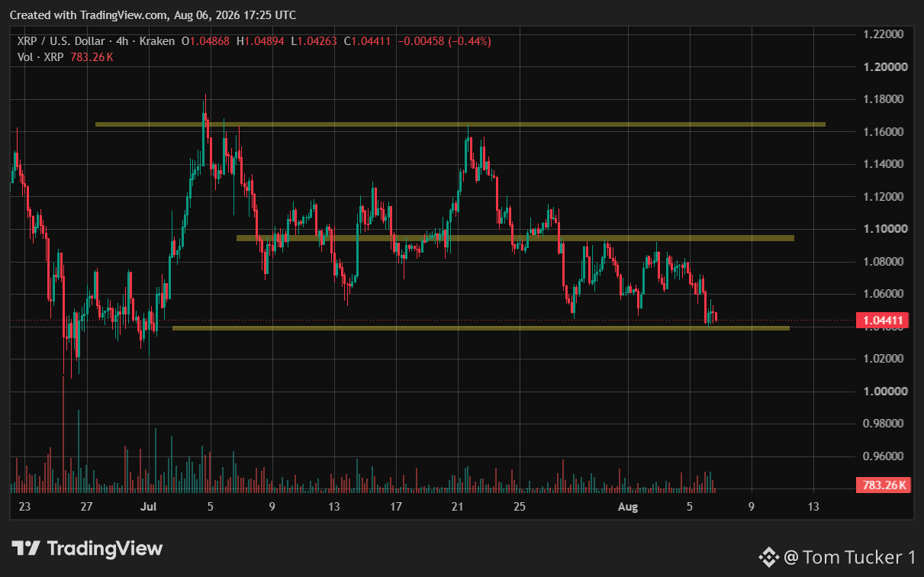The height and width of the screenshot is (577, 924).
Task: Click the 1.12000 price axis label
Action: point(884,197)
